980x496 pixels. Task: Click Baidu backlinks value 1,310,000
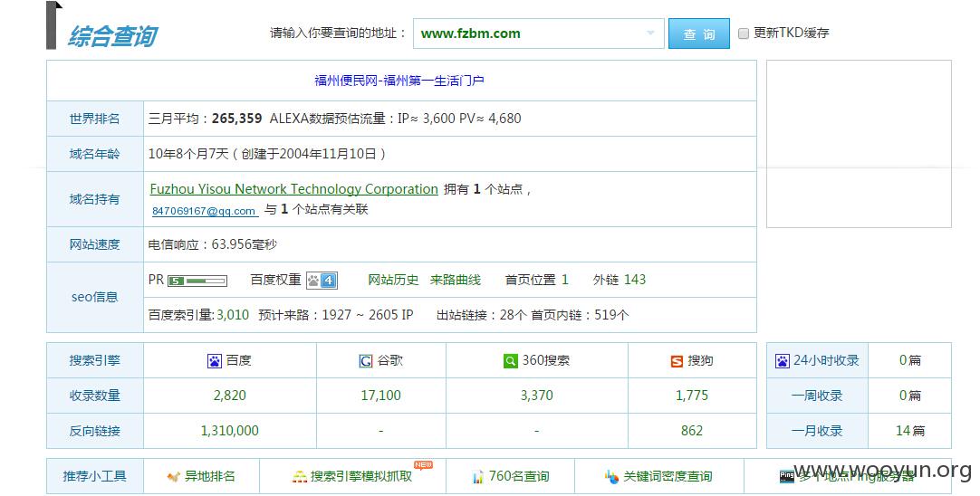tap(230, 431)
